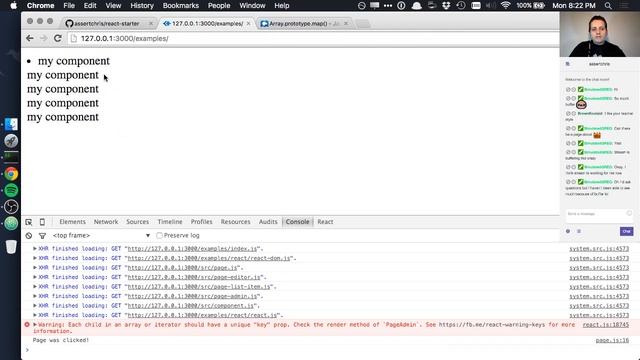Viewport: 640px width, 360px height.
Task: Reload the page with refresh icon
Action: tap(58, 38)
